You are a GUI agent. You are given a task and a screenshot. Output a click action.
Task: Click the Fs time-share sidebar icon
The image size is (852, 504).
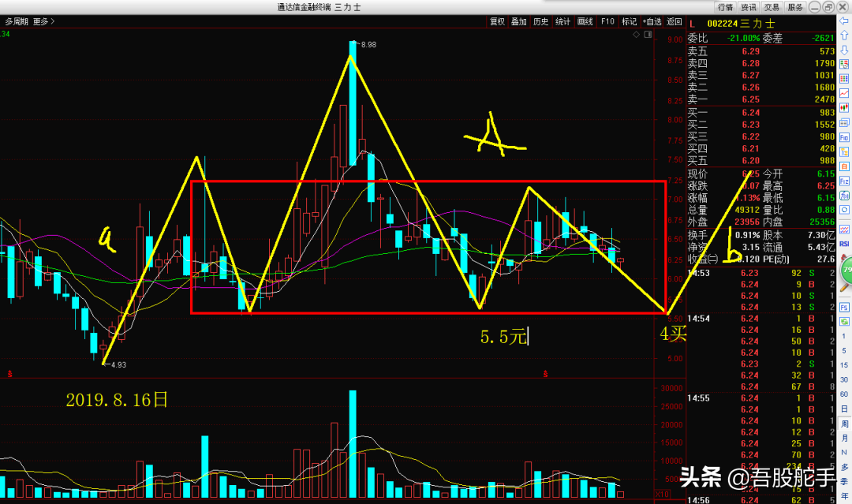tap(844, 308)
